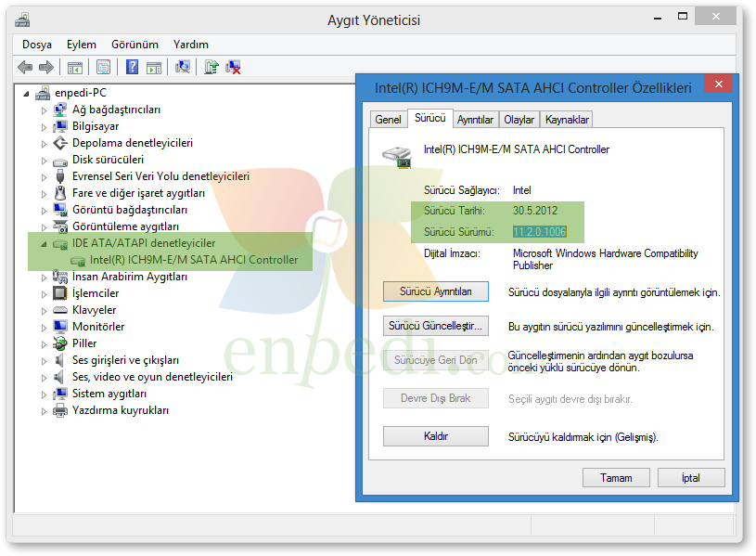
Task: Click the Bilgisayar icon in tree
Action: coord(59,126)
